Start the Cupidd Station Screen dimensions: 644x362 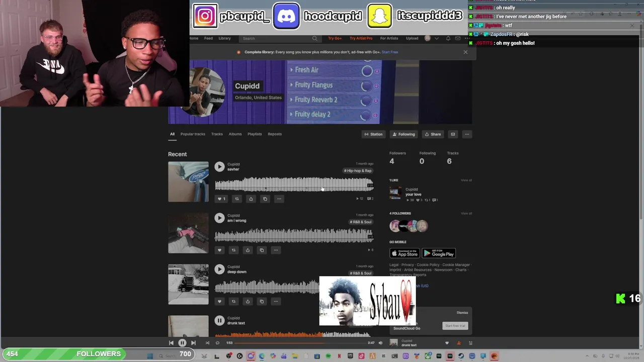[373, 134]
